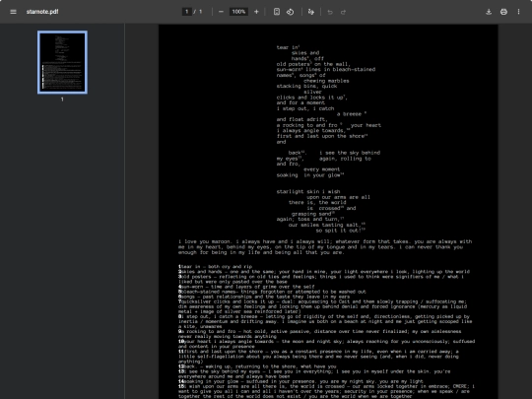Zoom in with the plus button
The image size is (532, 399).
(256, 12)
